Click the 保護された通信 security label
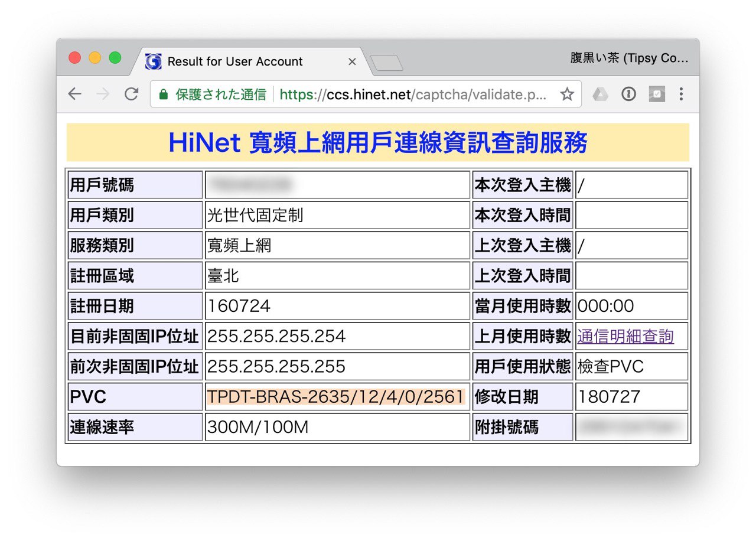 [x=221, y=94]
